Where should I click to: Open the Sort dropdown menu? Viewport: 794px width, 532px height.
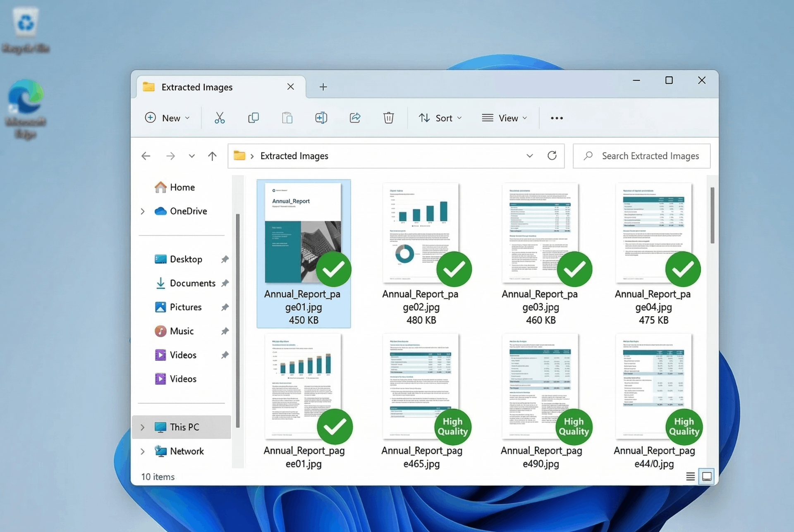click(440, 118)
